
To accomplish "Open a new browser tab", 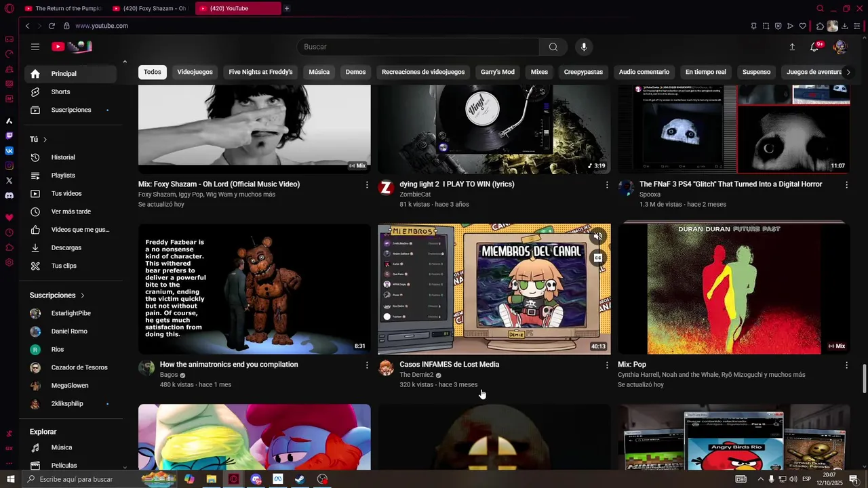I will 287,8.
